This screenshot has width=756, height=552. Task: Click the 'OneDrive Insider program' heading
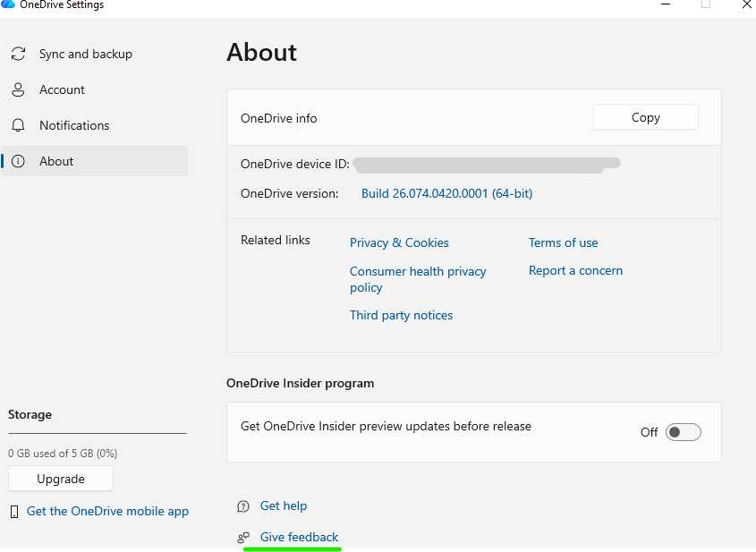pyautogui.click(x=300, y=383)
